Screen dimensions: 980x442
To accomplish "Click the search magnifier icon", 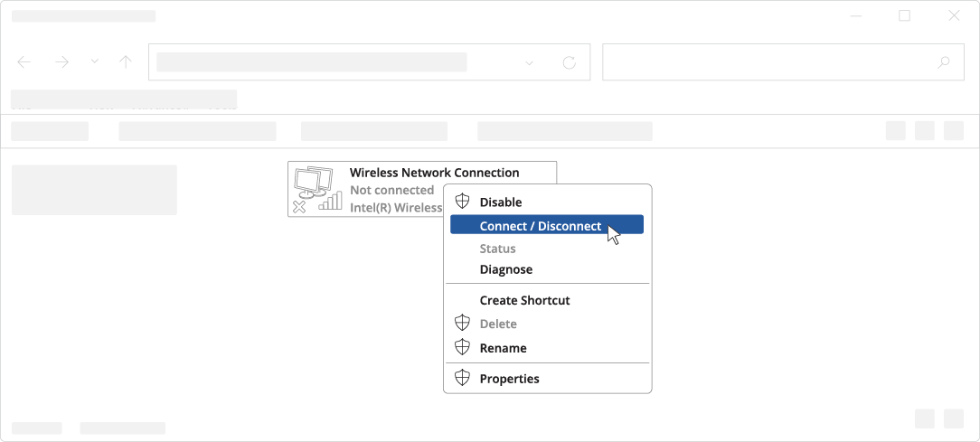I will (x=944, y=62).
